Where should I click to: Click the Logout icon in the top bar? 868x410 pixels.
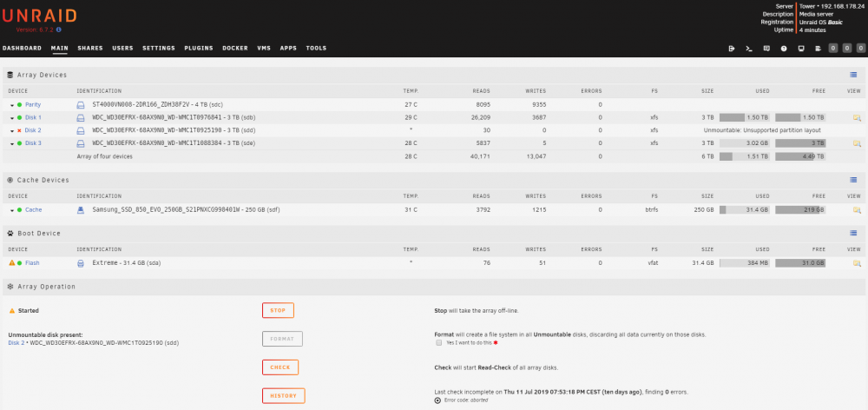(x=731, y=49)
